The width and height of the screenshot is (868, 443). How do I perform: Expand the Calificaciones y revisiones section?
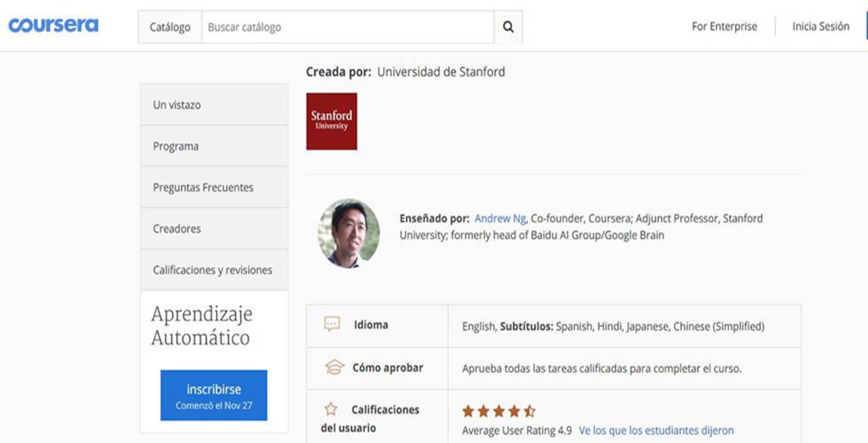(213, 270)
